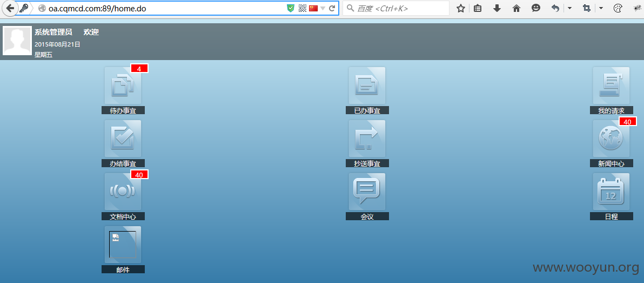Click the date 2015年08月21日
This screenshot has height=283, width=644.
pos(57,44)
